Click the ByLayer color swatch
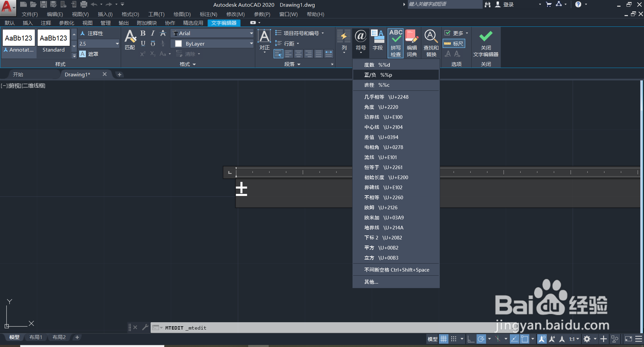This screenshot has height=347, width=644. (x=178, y=44)
